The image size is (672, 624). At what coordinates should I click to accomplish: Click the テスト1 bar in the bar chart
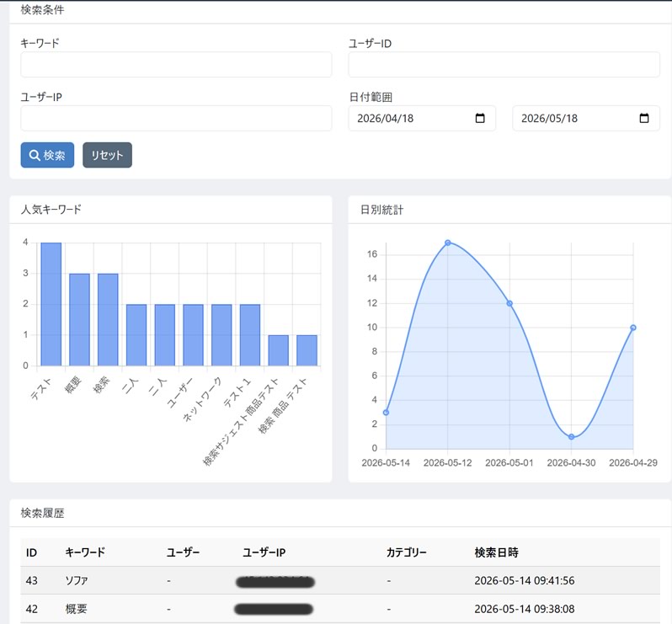coord(250,335)
